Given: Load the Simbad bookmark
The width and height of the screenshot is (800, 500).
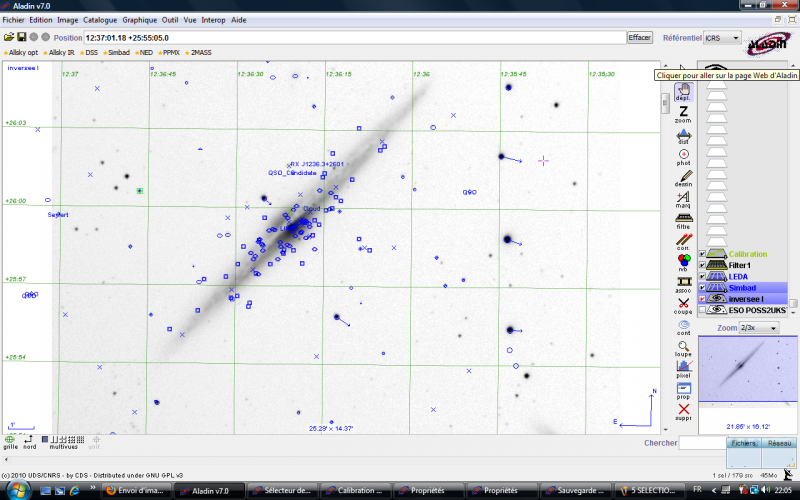Looking at the screenshot, I should coord(116,53).
